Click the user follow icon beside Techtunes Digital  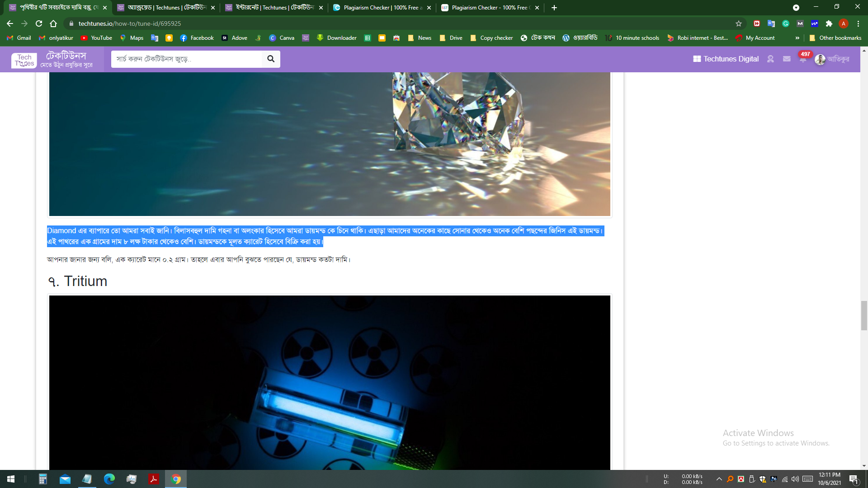tap(770, 59)
